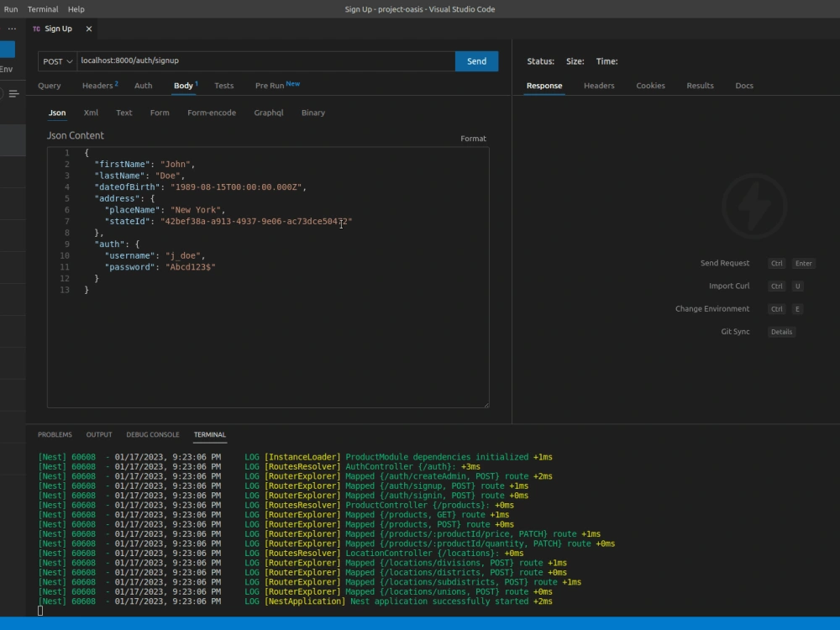
Task: Switch to the DEBUG CONSOLE panel
Action: 153,434
